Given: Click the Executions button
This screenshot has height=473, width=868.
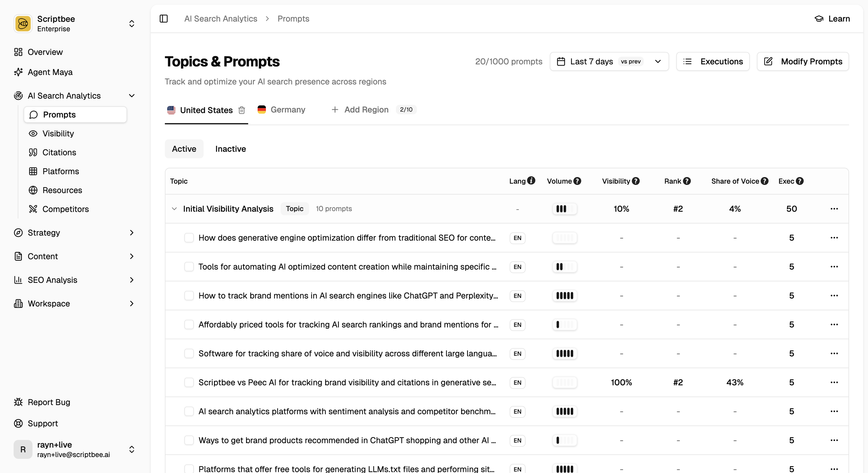Looking at the screenshot, I should click(713, 62).
